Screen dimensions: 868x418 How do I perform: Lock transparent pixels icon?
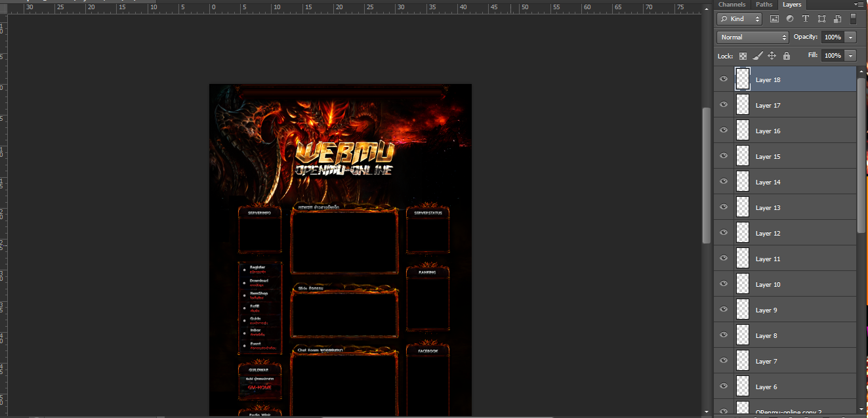tap(743, 56)
